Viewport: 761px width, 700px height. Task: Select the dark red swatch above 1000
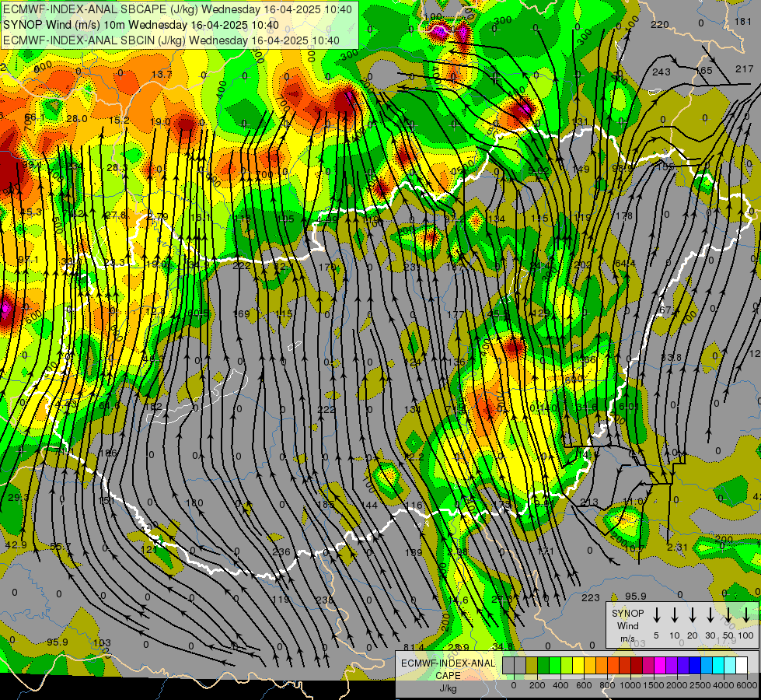tap(637, 666)
